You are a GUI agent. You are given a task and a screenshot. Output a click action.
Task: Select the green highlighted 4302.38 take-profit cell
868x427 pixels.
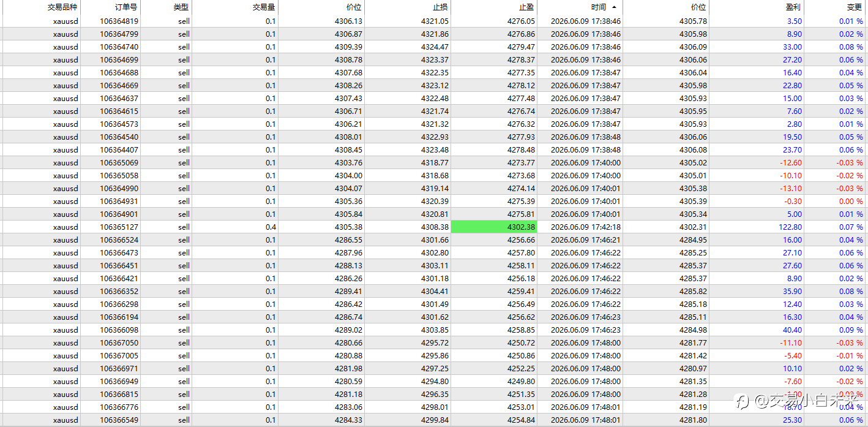[494, 227]
